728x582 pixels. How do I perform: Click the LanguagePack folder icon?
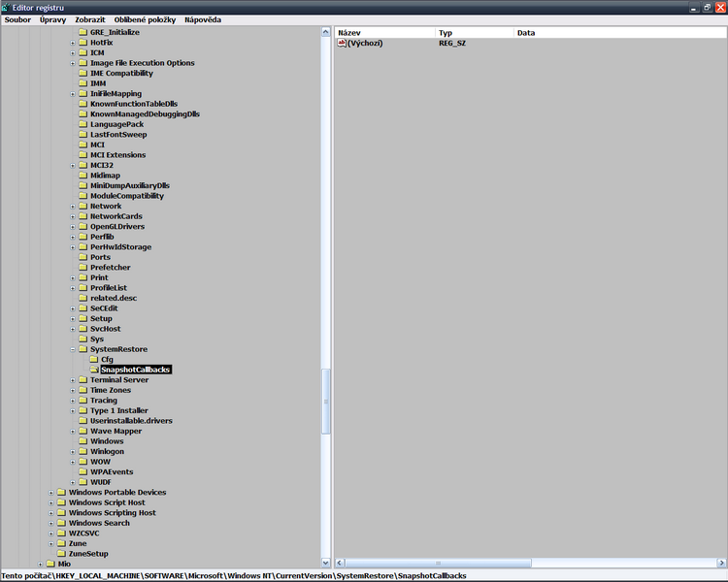(83, 124)
